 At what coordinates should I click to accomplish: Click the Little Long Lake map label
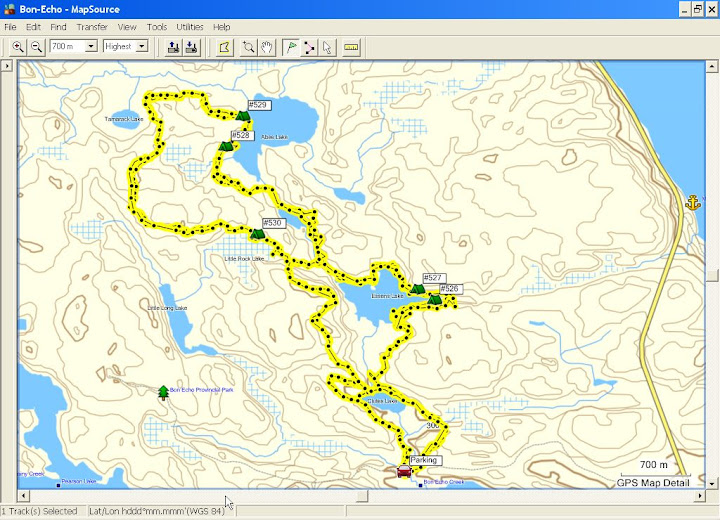(x=168, y=308)
